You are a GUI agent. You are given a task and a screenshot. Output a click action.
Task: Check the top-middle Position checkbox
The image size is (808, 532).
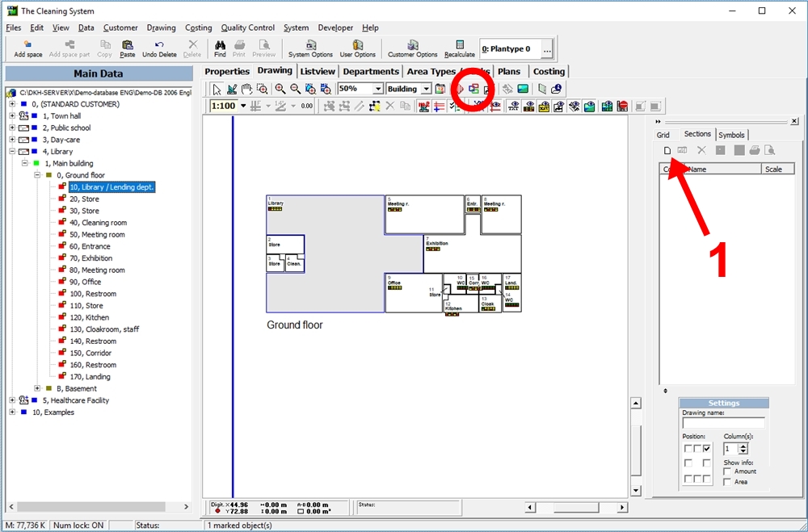coord(697,449)
